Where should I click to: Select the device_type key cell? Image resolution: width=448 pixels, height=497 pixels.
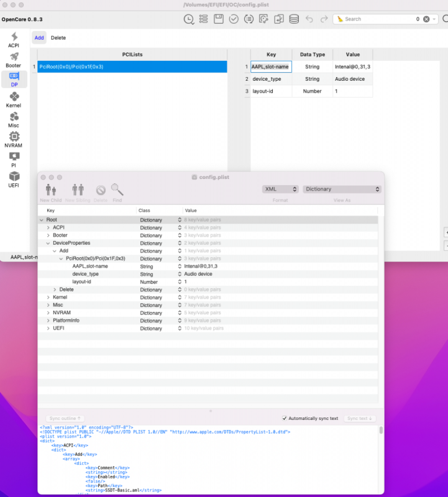click(x=271, y=79)
